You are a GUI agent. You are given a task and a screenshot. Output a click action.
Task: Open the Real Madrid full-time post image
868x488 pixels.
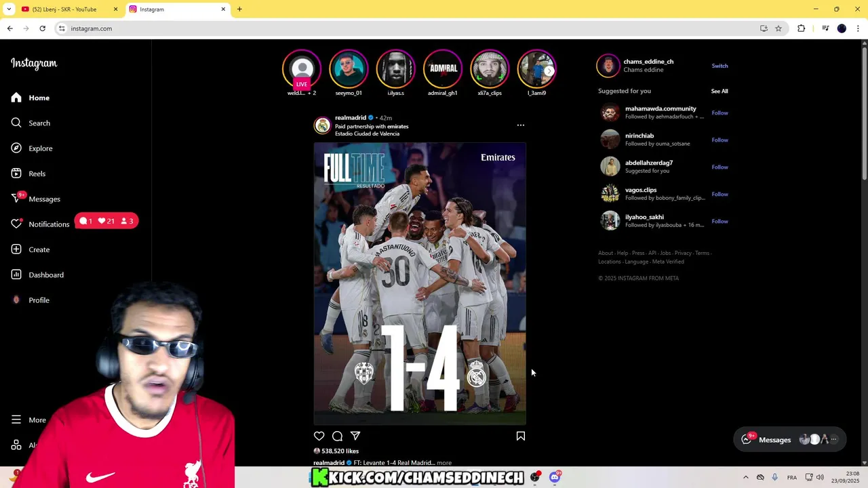click(x=420, y=284)
